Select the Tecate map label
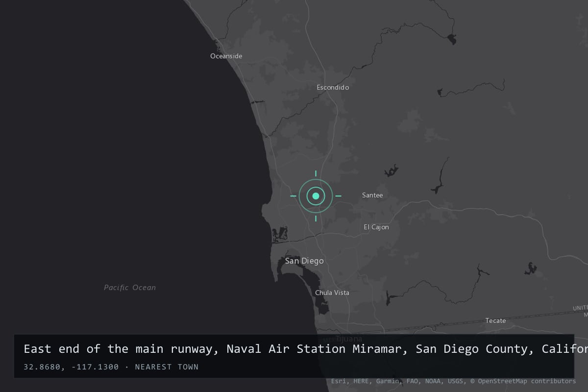 point(495,320)
